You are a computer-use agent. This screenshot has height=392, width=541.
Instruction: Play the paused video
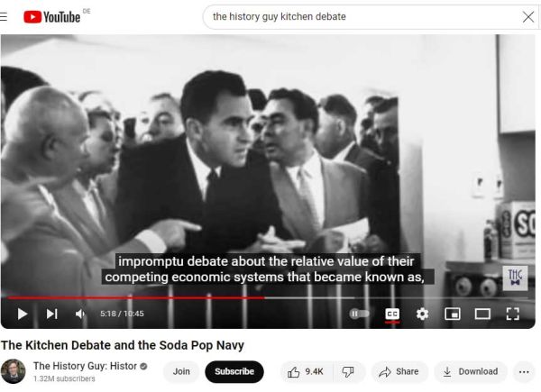(x=23, y=314)
